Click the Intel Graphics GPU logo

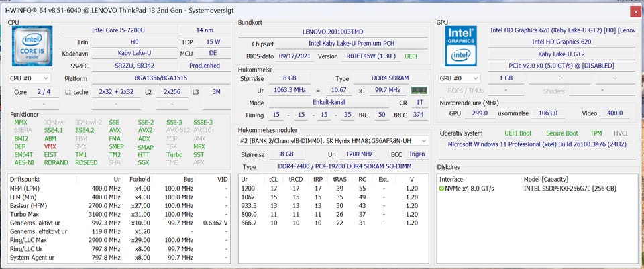pyautogui.click(x=461, y=46)
